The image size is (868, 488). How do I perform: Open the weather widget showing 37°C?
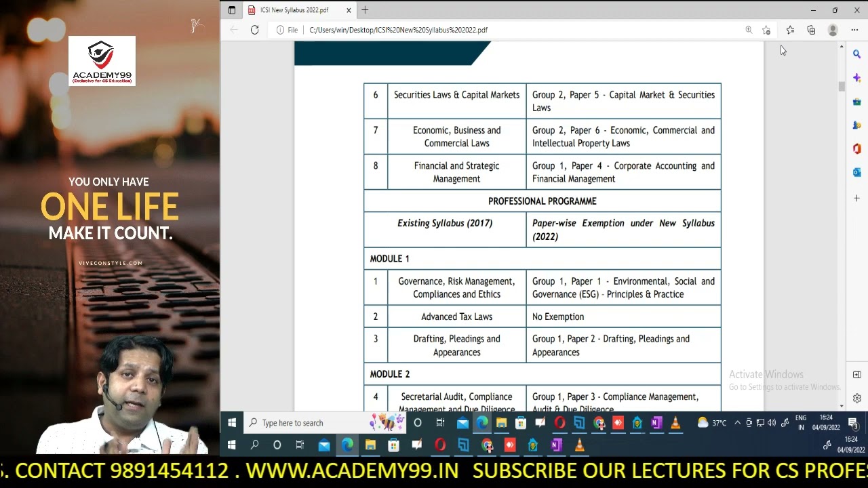pyautogui.click(x=712, y=423)
